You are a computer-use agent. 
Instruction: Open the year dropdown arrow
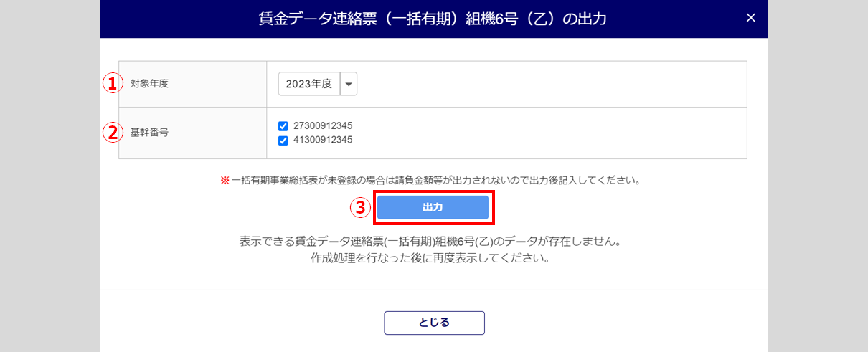pos(349,84)
